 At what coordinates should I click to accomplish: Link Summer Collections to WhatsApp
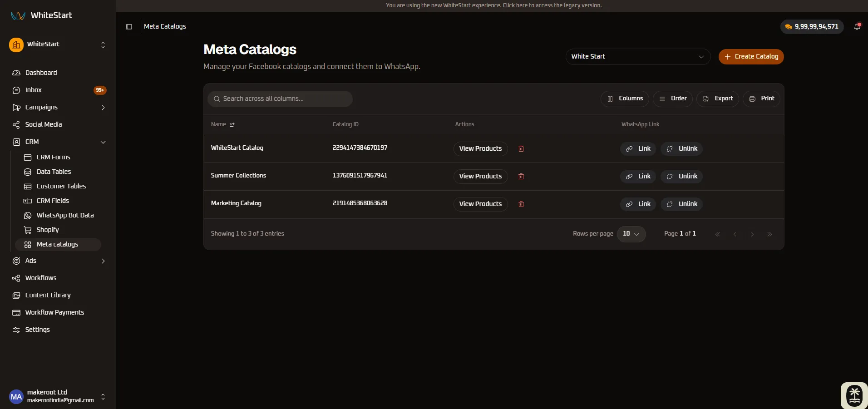click(638, 177)
